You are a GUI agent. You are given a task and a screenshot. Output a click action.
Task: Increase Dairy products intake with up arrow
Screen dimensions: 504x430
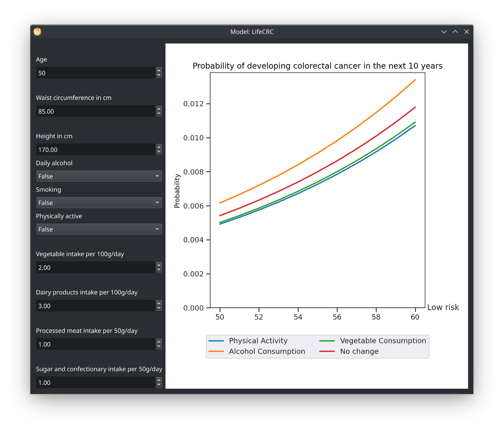[x=159, y=303]
